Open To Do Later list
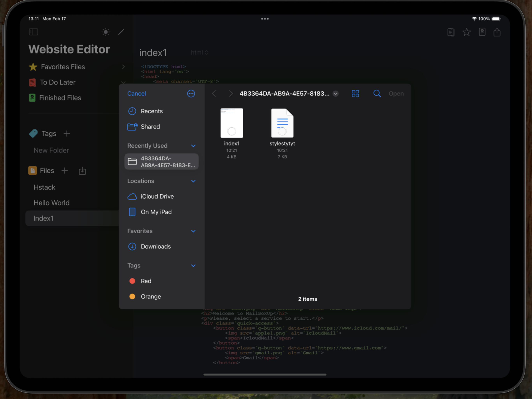The width and height of the screenshot is (532, 399). [57, 82]
